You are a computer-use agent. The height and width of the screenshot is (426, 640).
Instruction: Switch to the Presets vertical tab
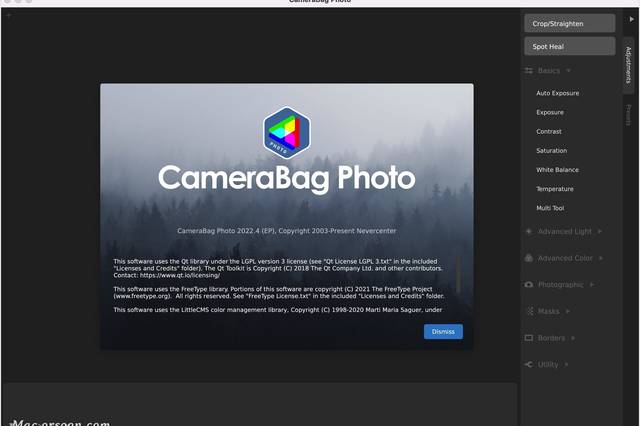pyautogui.click(x=629, y=115)
